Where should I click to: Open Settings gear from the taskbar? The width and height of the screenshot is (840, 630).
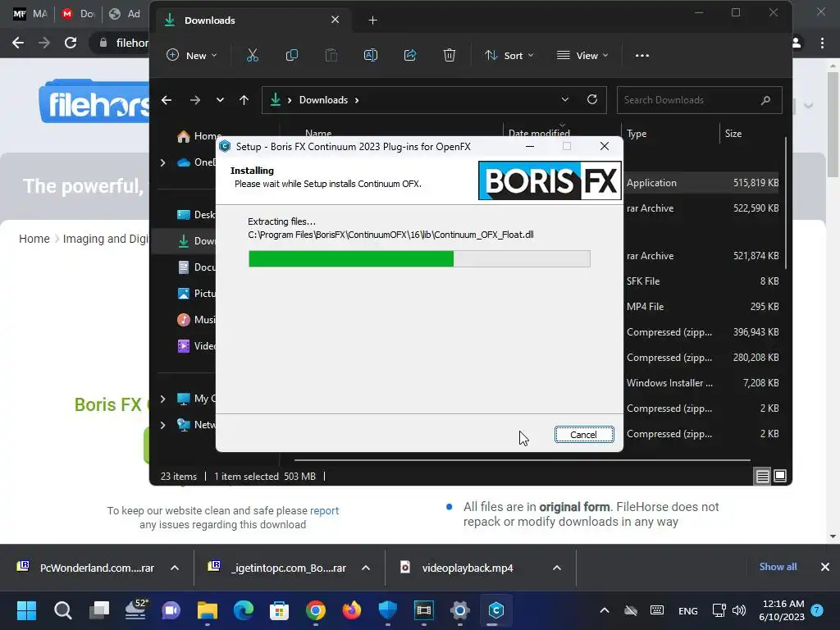click(459, 610)
